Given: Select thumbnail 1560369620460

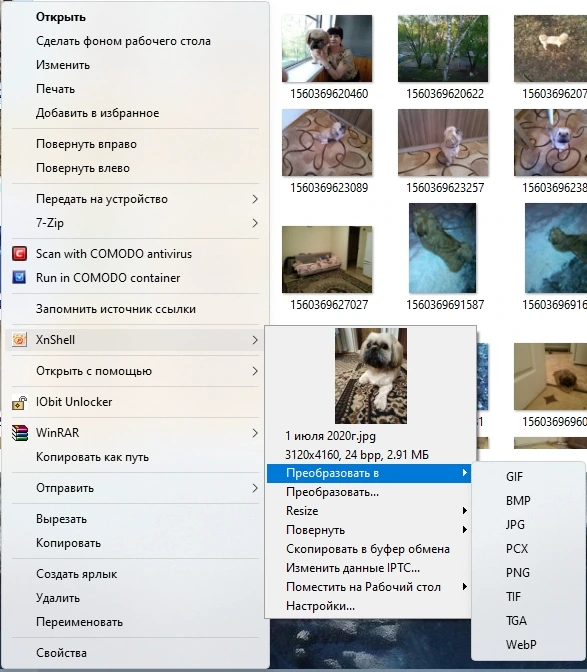Looking at the screenshot, I should [327, 48].
